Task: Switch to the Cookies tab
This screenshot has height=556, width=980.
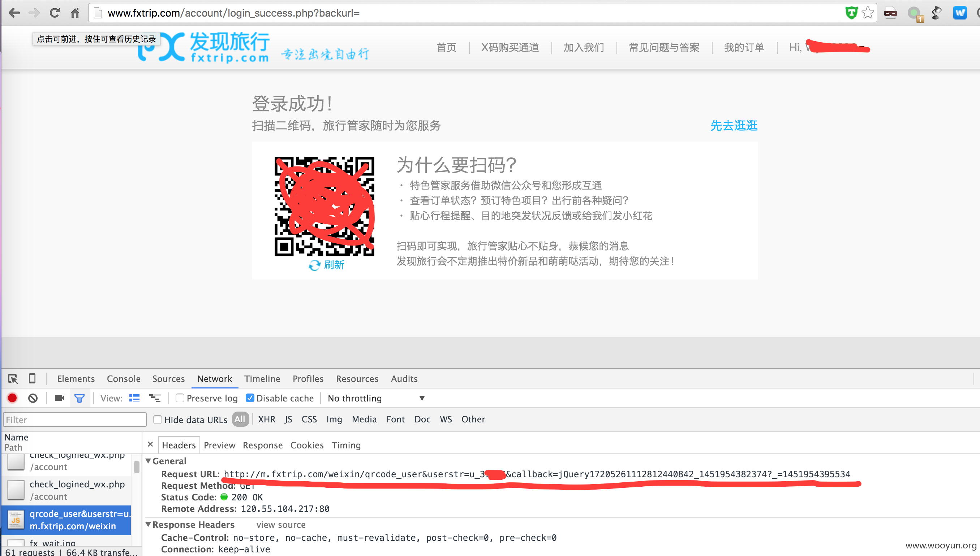Action: [307, 445]
